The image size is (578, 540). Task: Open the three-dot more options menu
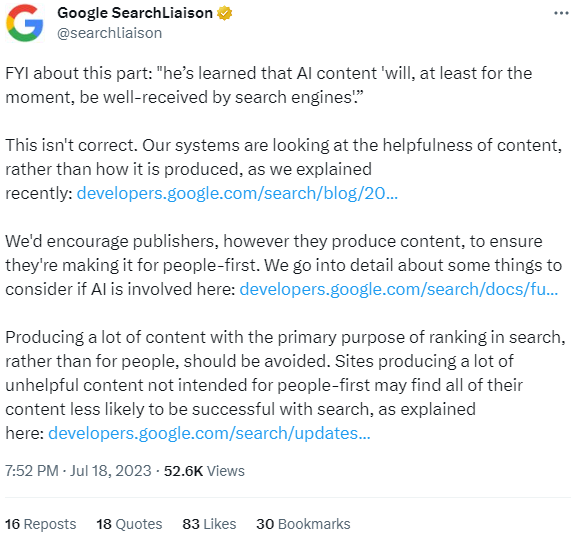(x=561, y=13)
